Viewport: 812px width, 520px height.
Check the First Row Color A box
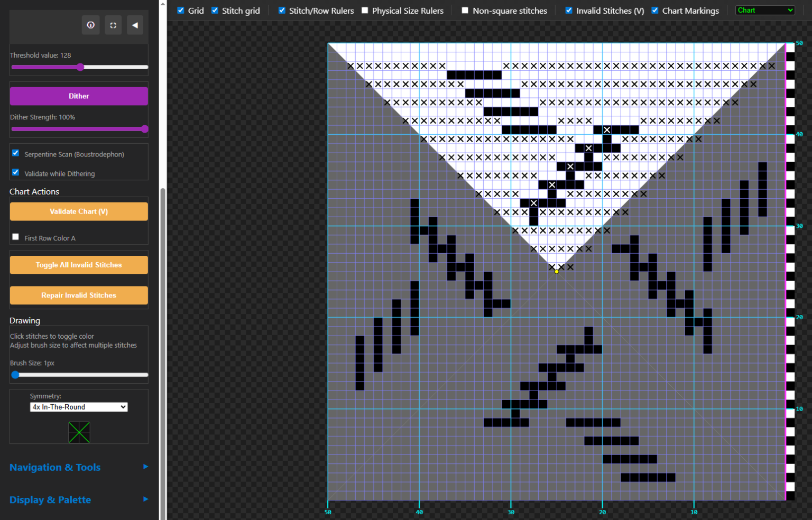point(15,237)
